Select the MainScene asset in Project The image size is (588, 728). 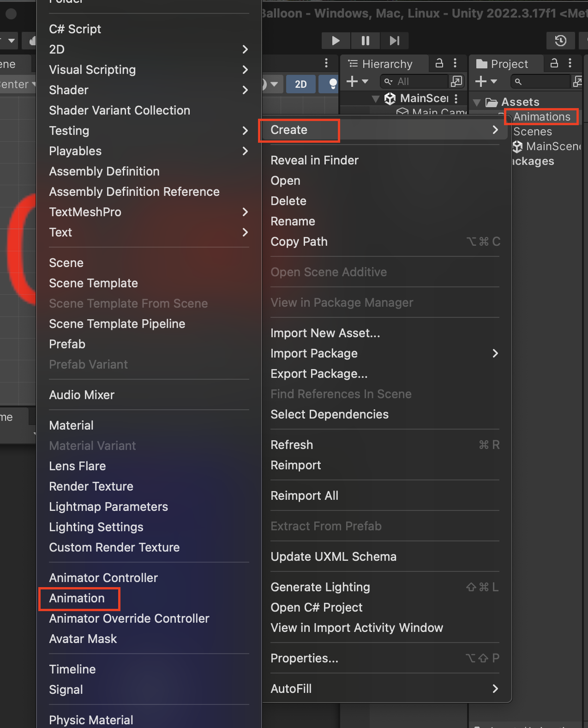548,146
